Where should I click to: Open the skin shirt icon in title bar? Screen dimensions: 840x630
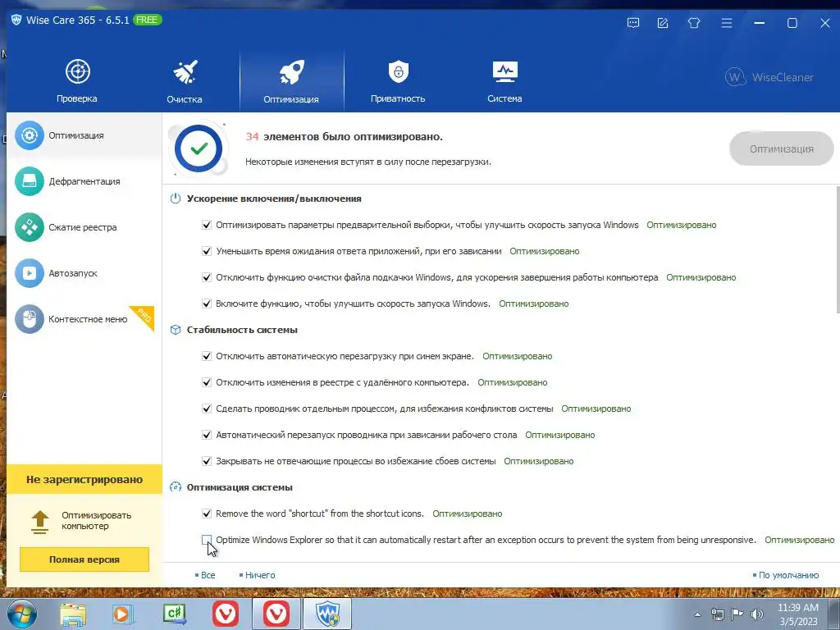(x=694, y=23)
